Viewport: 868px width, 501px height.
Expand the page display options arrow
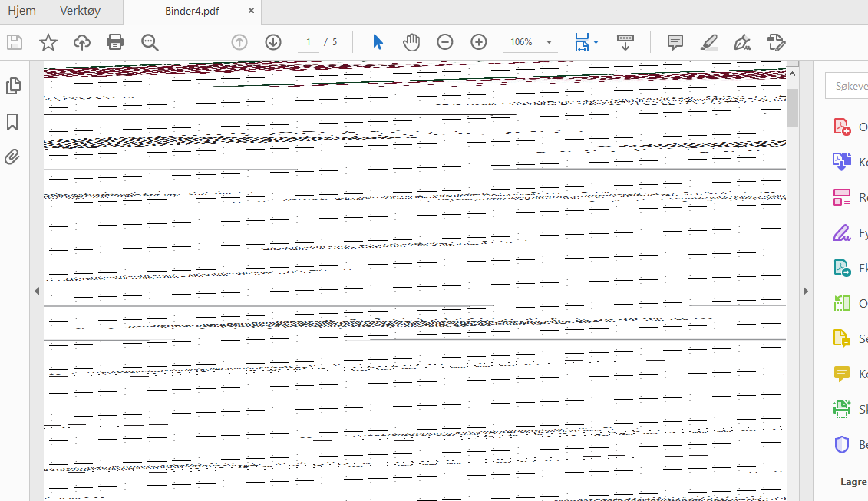point(595,42)
